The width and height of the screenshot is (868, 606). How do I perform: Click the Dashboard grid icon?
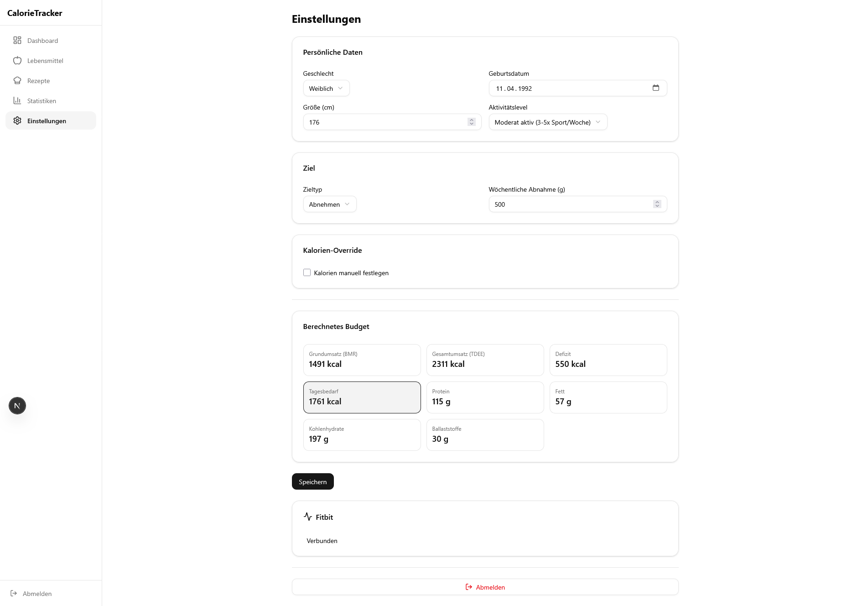[17, 41]
